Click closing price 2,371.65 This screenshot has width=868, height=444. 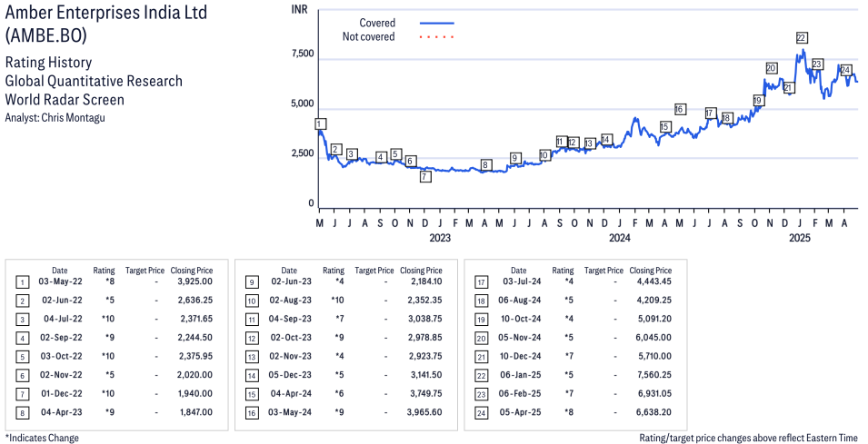coord(196,319)
